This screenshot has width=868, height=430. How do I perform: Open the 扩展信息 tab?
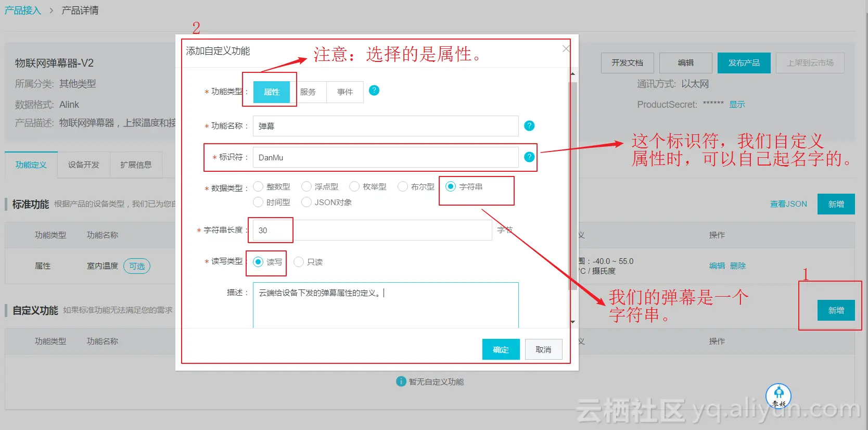coord(136,165)
